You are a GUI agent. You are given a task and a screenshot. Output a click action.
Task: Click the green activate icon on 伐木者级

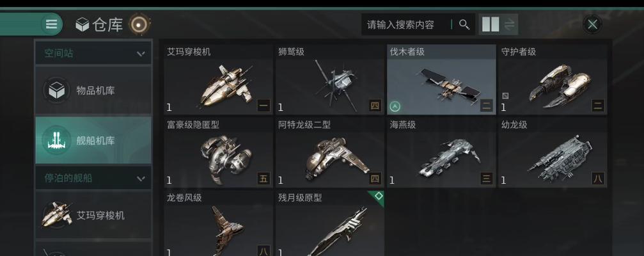tap(395, 107)
